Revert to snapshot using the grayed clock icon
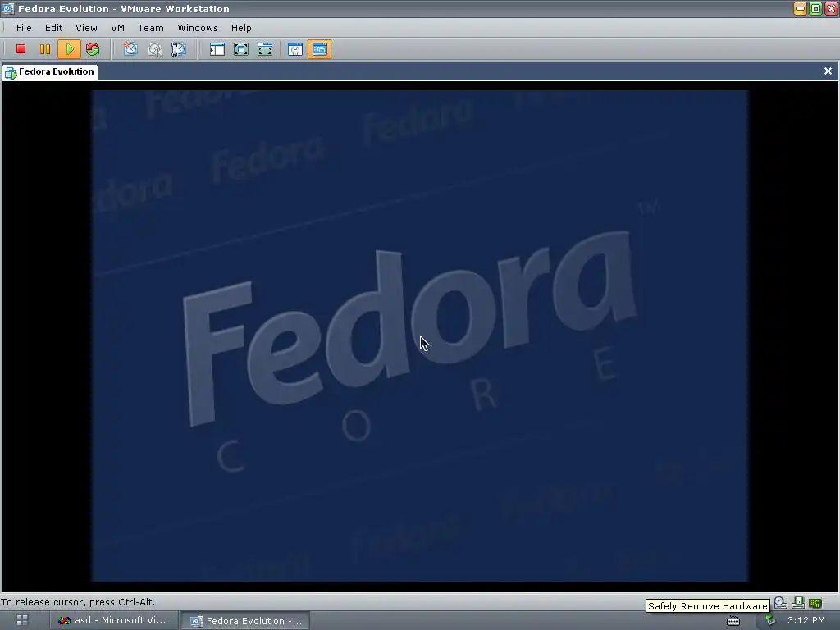This screenshot has height=630, width=840. tap(155, 49)
